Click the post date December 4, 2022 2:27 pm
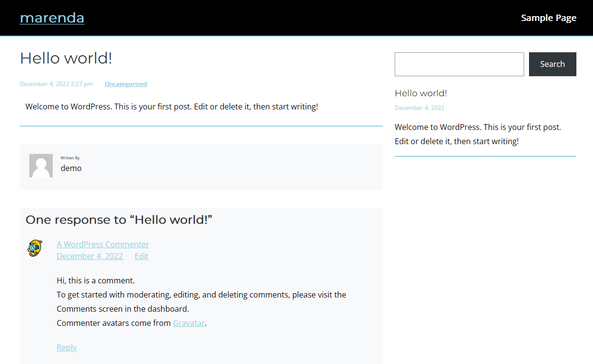The width and height of the screenshot is (593, 364). point(56,84)
